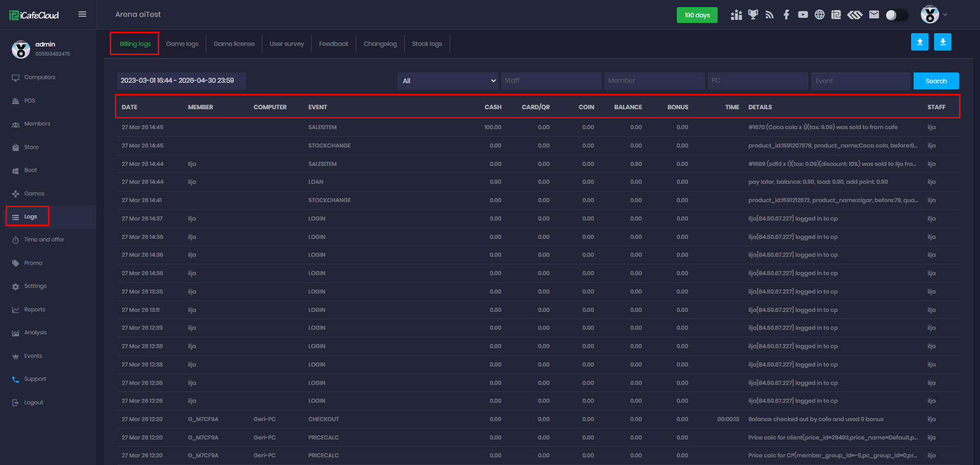Click the Staff filter input field

[550, 81]
